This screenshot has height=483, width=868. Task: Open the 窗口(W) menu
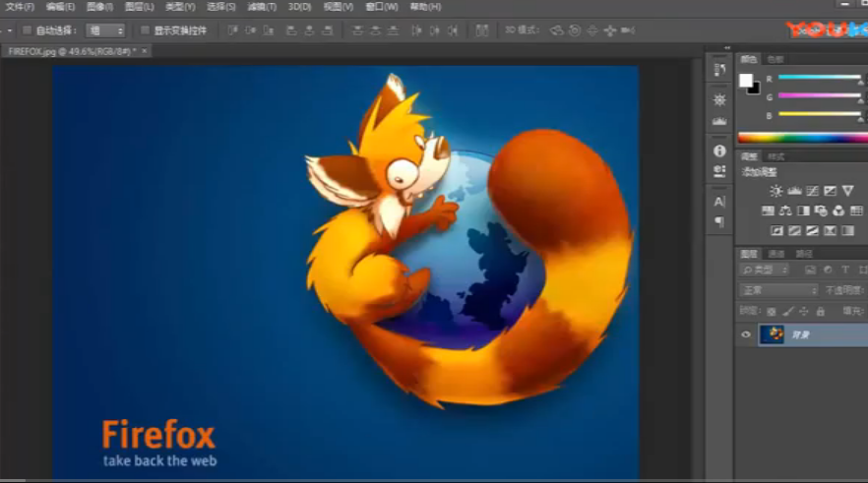tap(382, 7)
